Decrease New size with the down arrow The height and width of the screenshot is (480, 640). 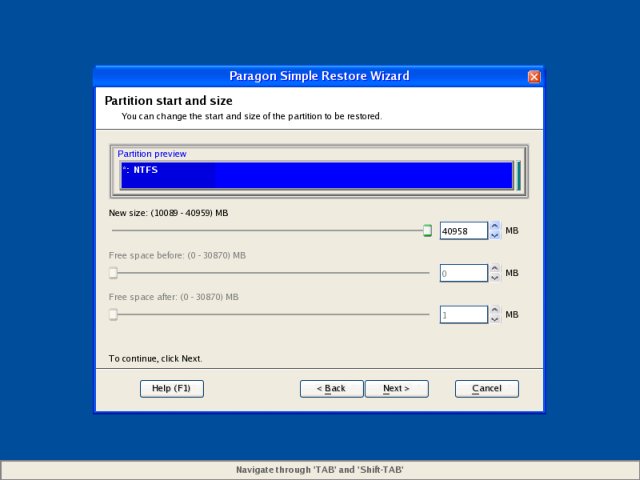pos(495,236)
